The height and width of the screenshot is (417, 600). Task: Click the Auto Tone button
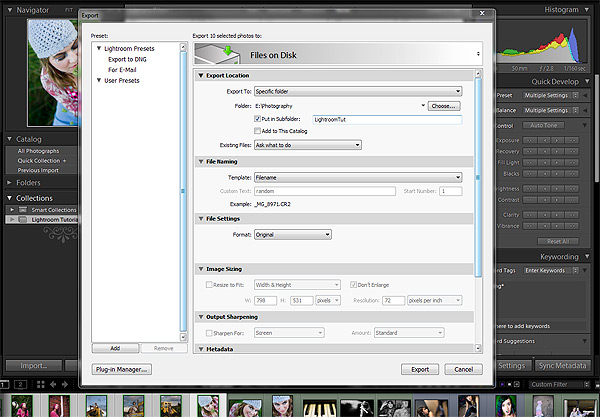(543, 125)
